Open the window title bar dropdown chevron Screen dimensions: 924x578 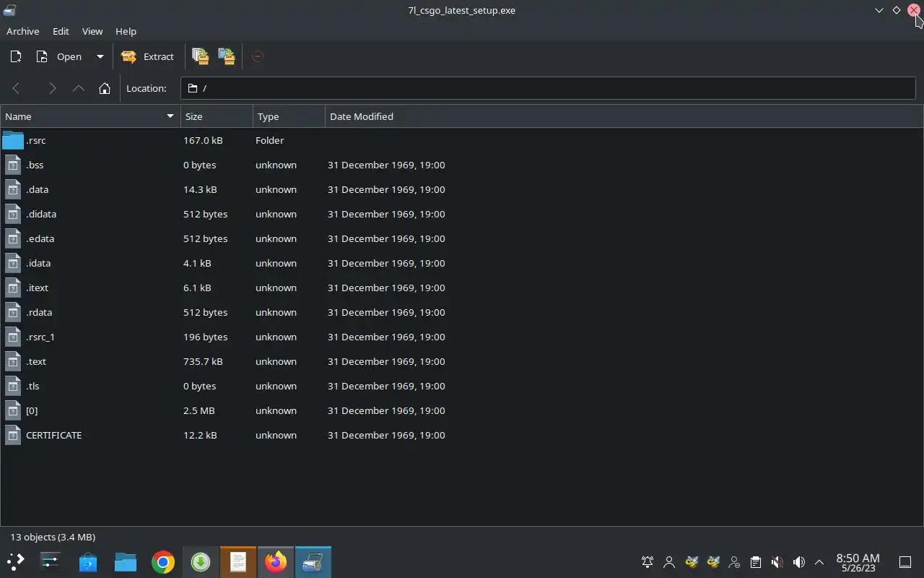[879, 10]
